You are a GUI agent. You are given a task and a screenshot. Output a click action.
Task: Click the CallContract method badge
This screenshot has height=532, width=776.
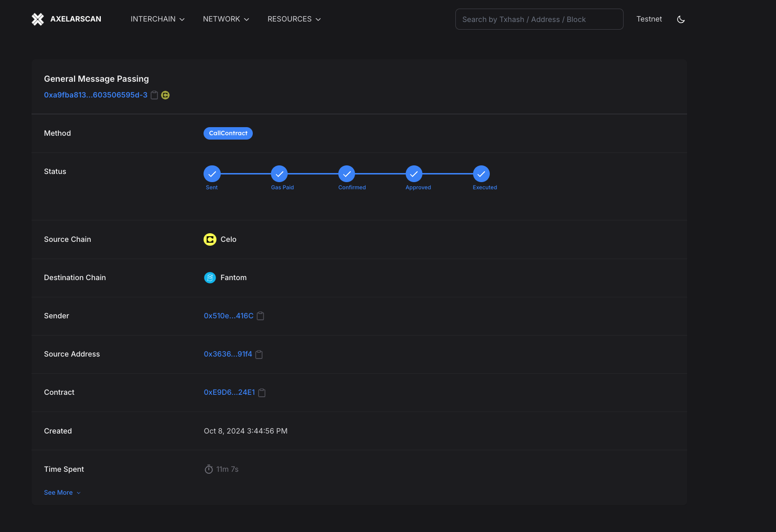click(x=228, y=133)
